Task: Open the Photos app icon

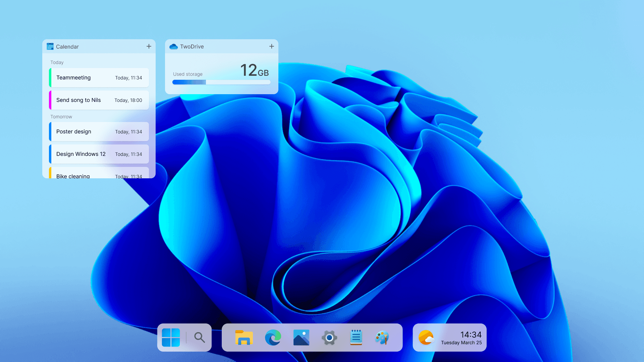Action: click(x=301, y=338)
